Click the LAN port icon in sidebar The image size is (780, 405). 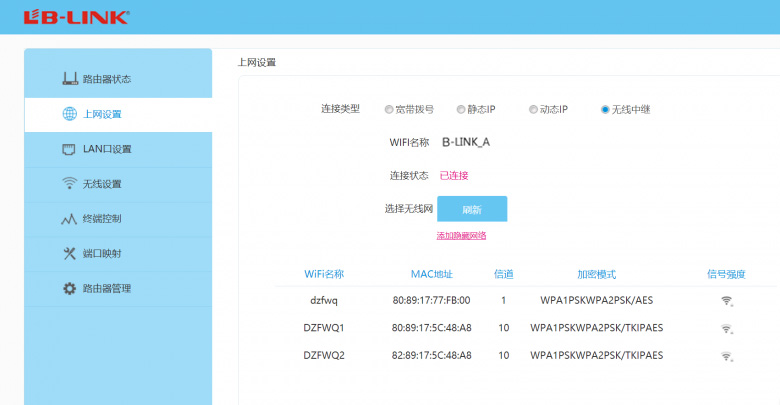coord(69,149)
